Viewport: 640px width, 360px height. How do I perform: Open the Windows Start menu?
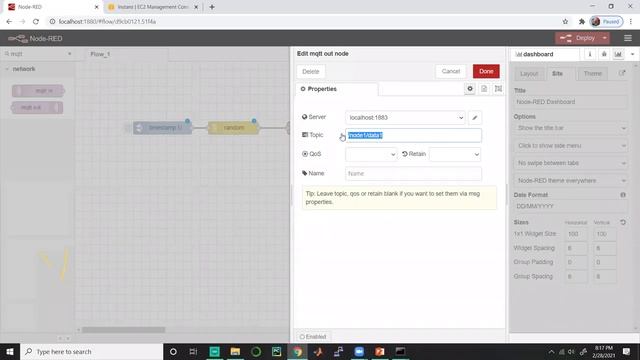pos(10,351)
